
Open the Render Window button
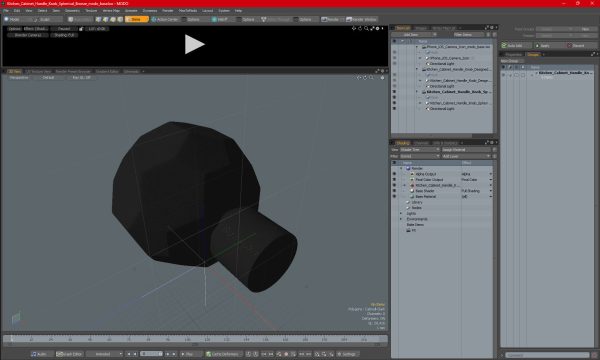point(362,19)
